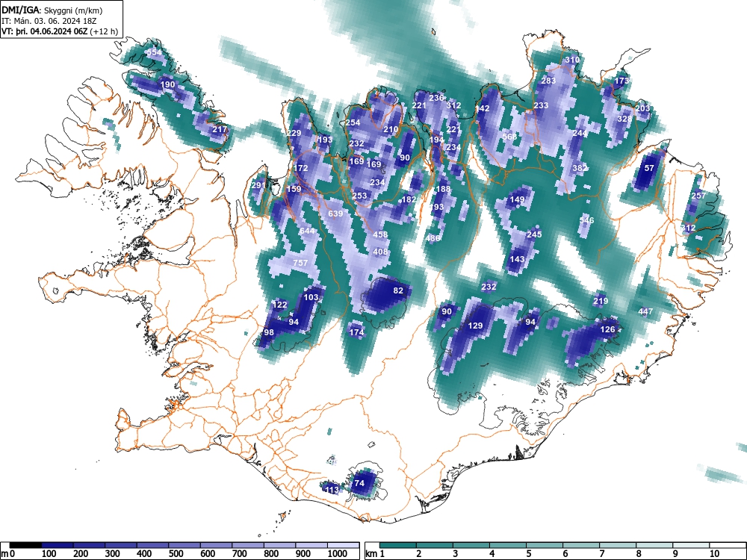The height and width of the screenshot is (560, 747).
Task: Click the 'DMI/IGA: Skyggni (m/km)' title text
Action: click(52, 10)
